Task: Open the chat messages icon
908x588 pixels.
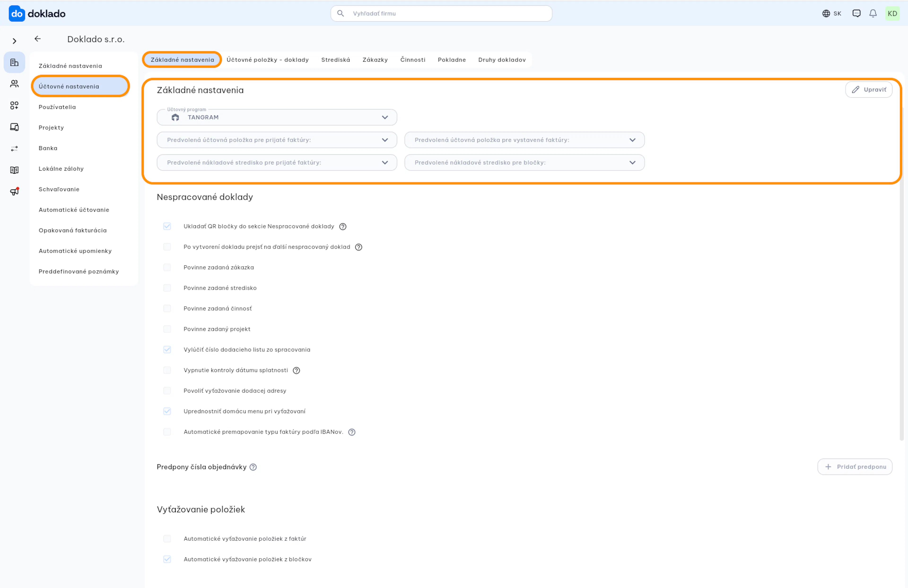Action: 856,13
